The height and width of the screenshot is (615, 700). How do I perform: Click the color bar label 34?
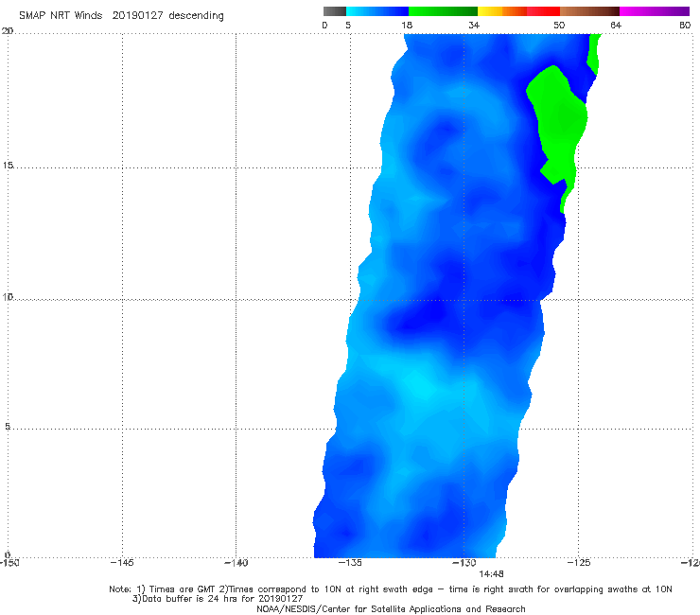point(474,25)
